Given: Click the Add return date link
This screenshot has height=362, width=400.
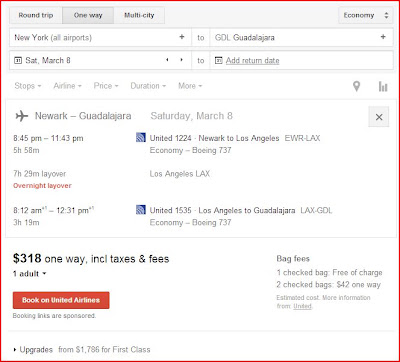Looking at the screenshot, I should pos(252,61).
